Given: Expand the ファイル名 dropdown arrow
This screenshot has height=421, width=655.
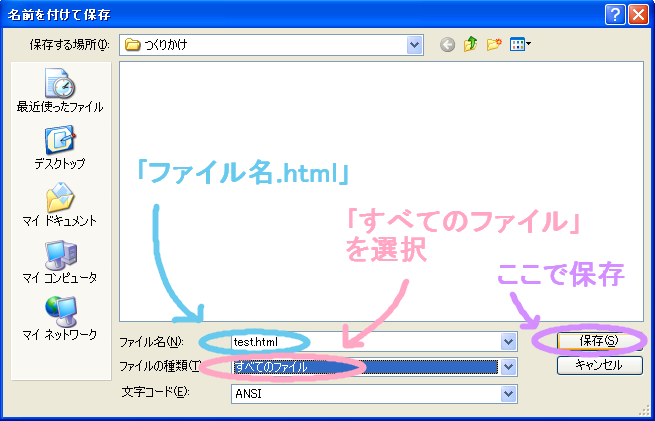Looking at the screenshot, I should 508,342.
